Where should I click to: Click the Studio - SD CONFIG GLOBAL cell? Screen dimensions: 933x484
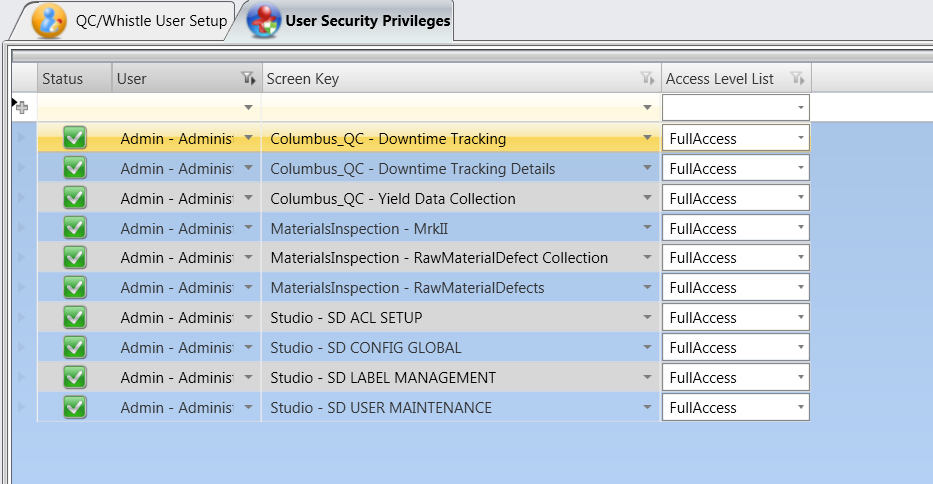click(x=365, y=348)
